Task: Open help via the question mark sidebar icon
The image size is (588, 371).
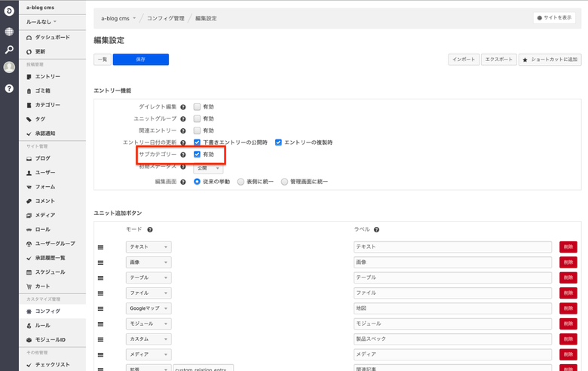Action: (9, 88)
